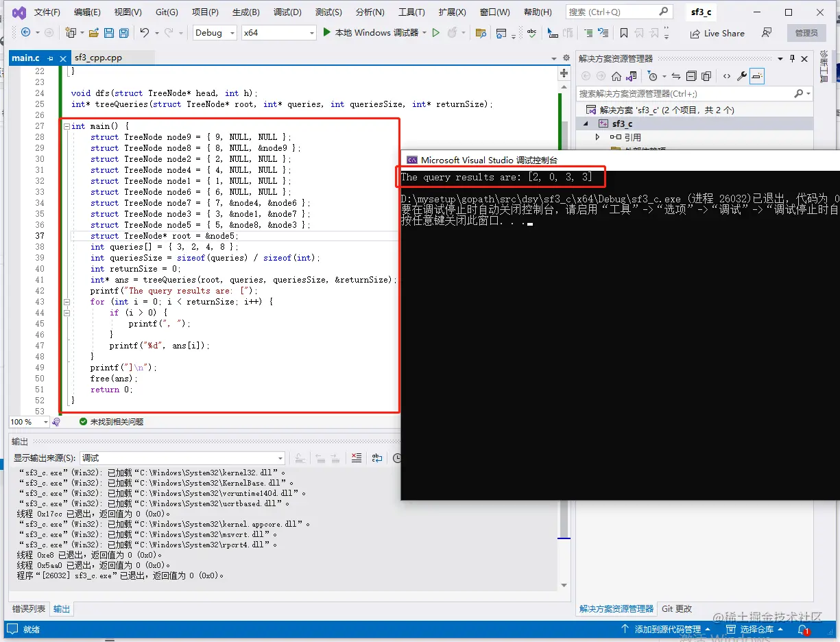Toggle pin on the main.c tab

pos(50,58)
